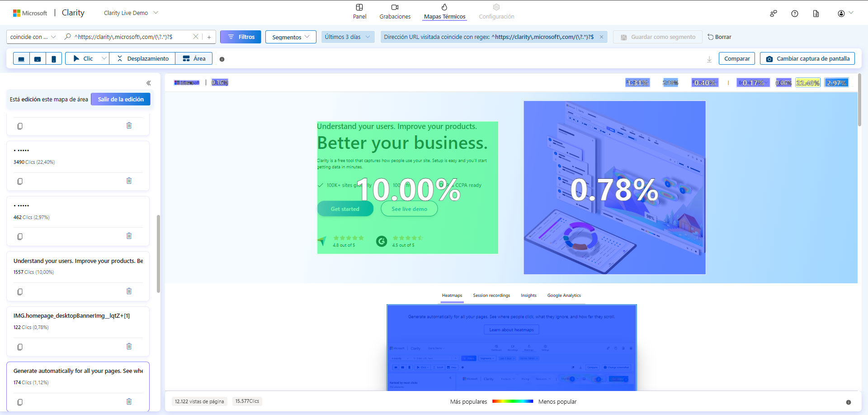Click Salir de la edición

click(121, 99)
